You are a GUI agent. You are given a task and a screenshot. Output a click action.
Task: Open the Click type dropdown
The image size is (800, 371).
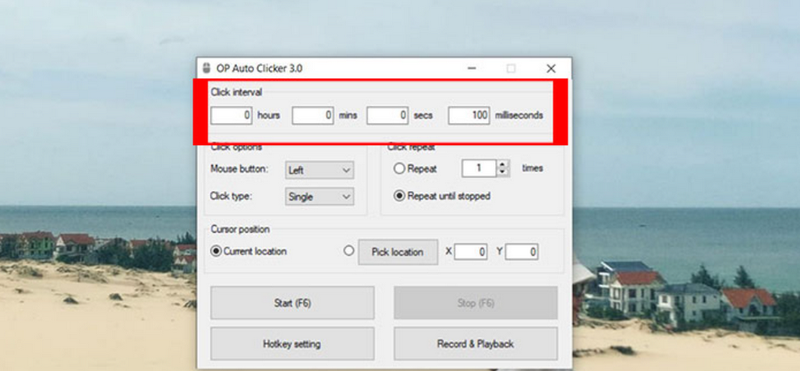click(x=319, y=196)
